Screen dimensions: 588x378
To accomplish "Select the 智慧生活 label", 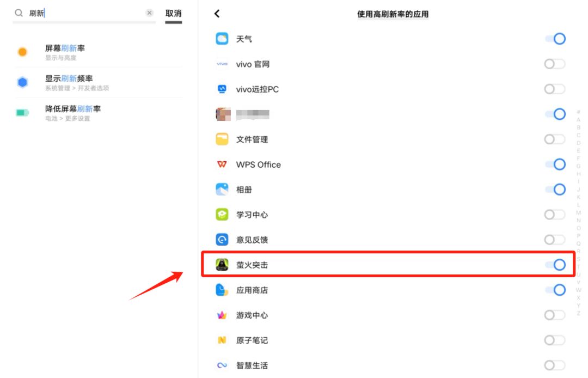I will click(252, 365).
